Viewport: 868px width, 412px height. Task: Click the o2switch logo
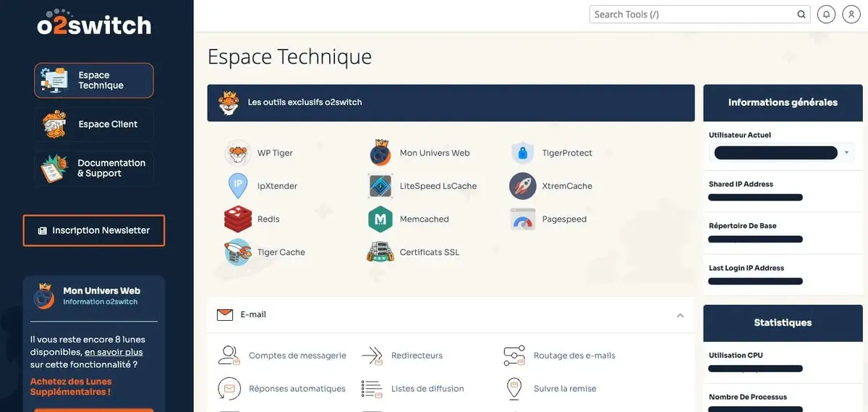(94, 22)
